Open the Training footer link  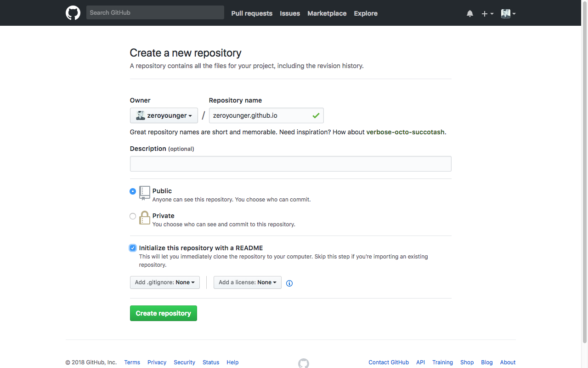coord(443,362)
